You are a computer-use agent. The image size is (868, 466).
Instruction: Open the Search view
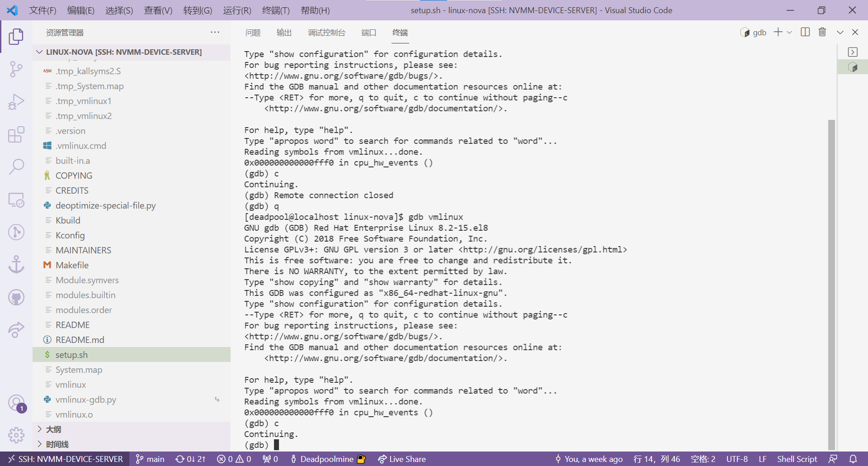click(16, 167)
